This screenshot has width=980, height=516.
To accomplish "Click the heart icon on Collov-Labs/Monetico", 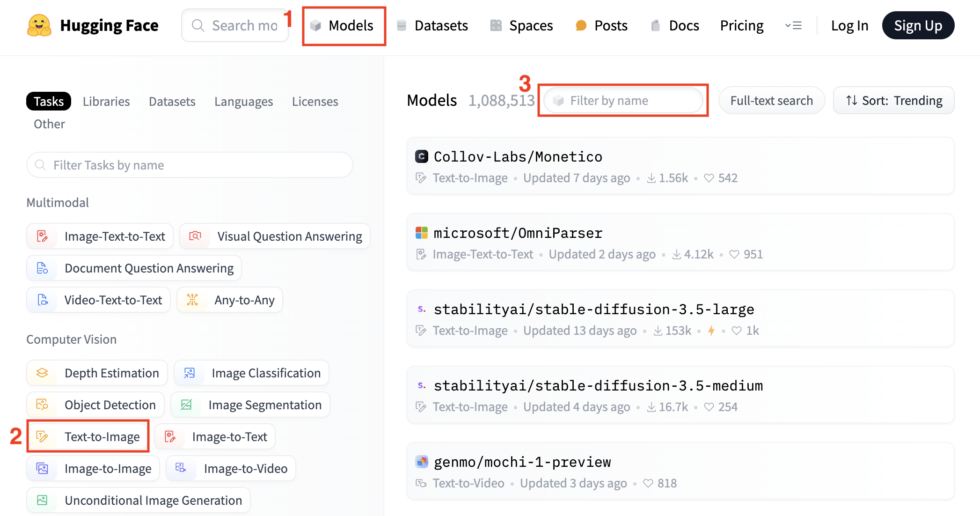I will tap(709, 178).
